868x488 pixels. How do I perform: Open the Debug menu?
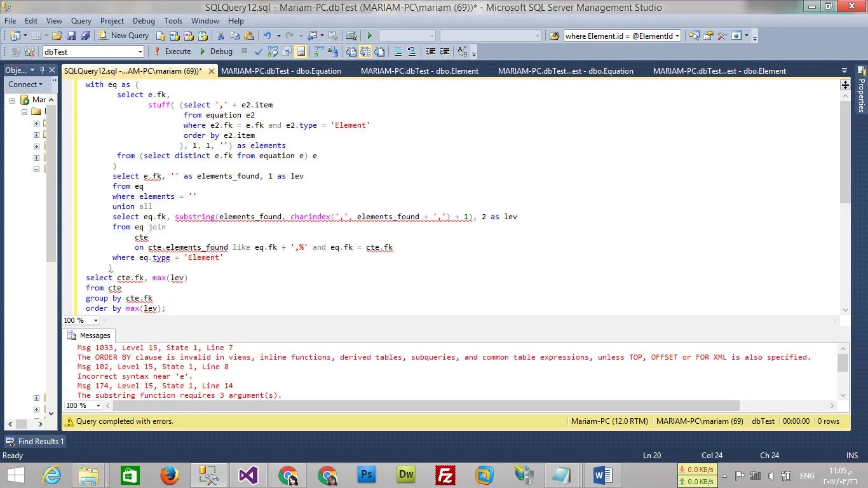pos(144,21)
